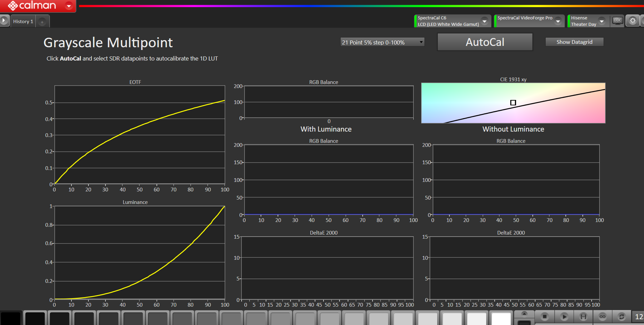The image size is (644, 325).
Task: Click Show Datagrid button
Action: click(x=574, y=42)
